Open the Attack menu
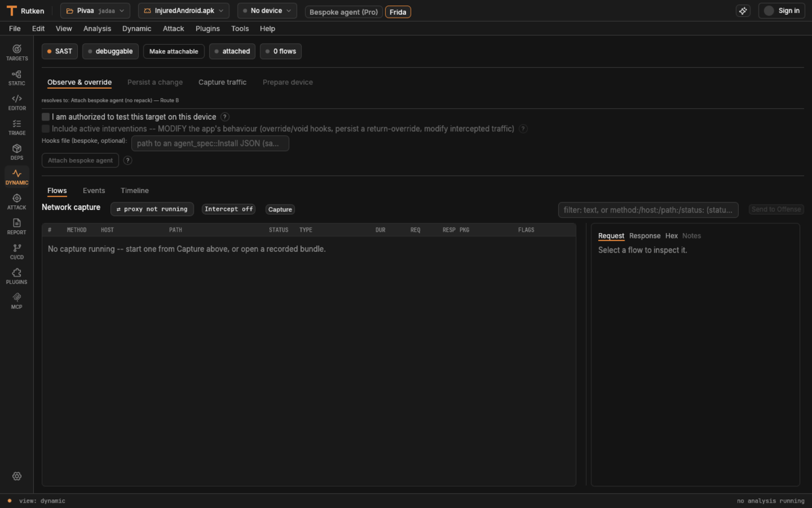Image resolution: width=812 pixels, height=508 pixels. (x=173, y=28)
